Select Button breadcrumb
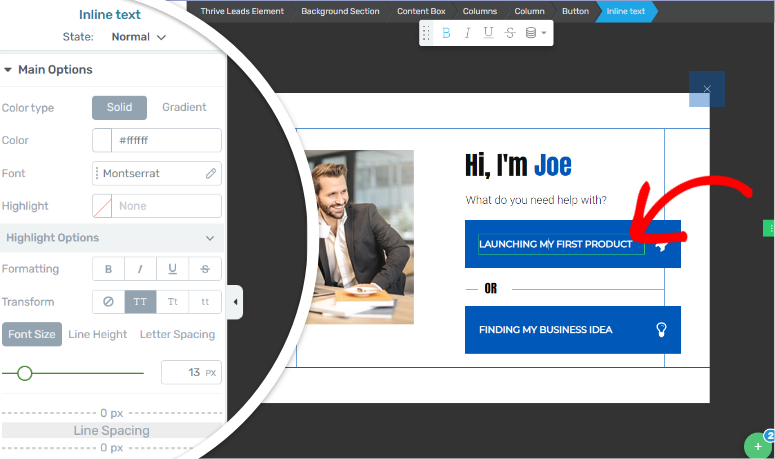Image resolution: width=775 pixels, height=459 pixels. pos(575,11)
